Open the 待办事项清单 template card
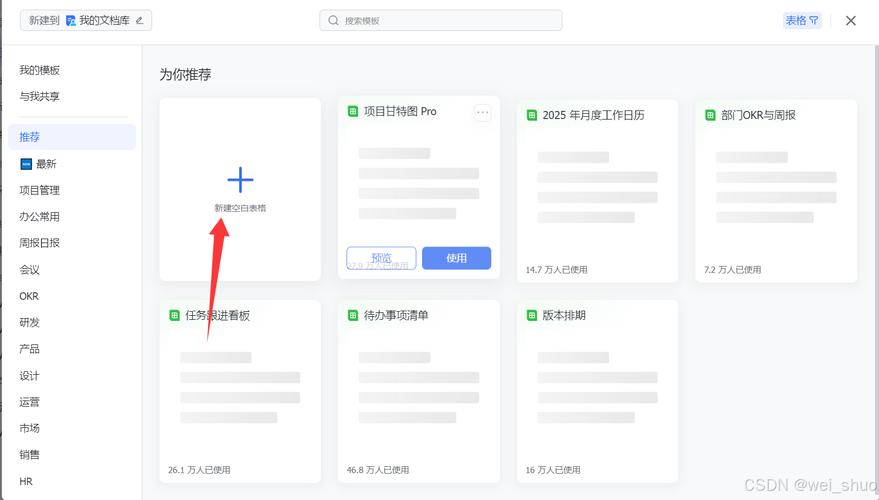The width and height of the screenshot is (879, 500). click(419, 391)
